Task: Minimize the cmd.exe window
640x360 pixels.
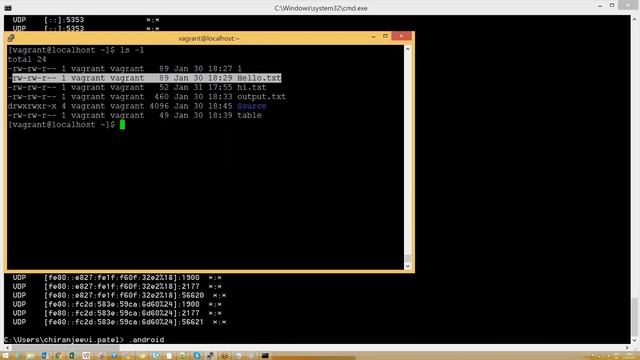Action: 600,6
